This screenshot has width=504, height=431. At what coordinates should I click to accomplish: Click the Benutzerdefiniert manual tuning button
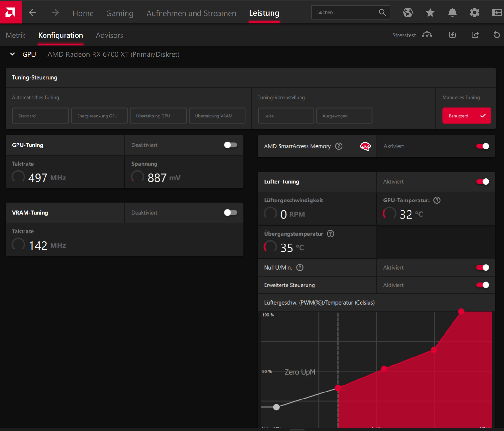[x=466, y=116]
